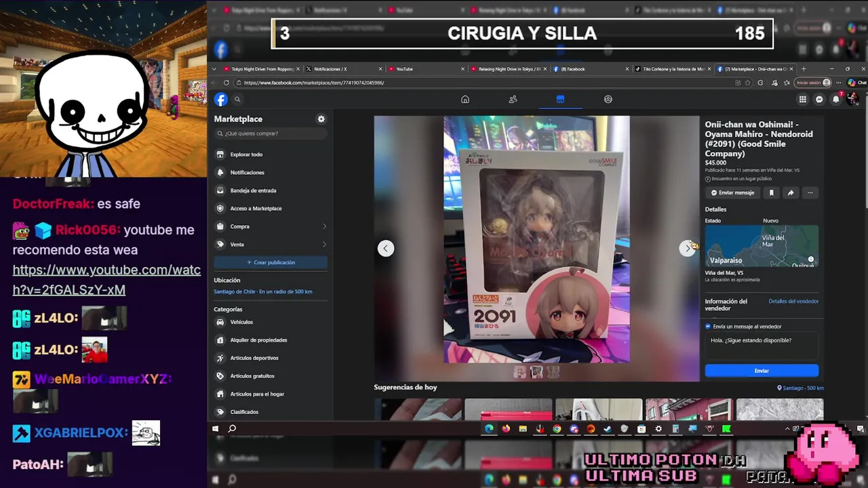The image size is (868, 488).
Task: Click Crear publicación button
Action: [x=271, y=262]
